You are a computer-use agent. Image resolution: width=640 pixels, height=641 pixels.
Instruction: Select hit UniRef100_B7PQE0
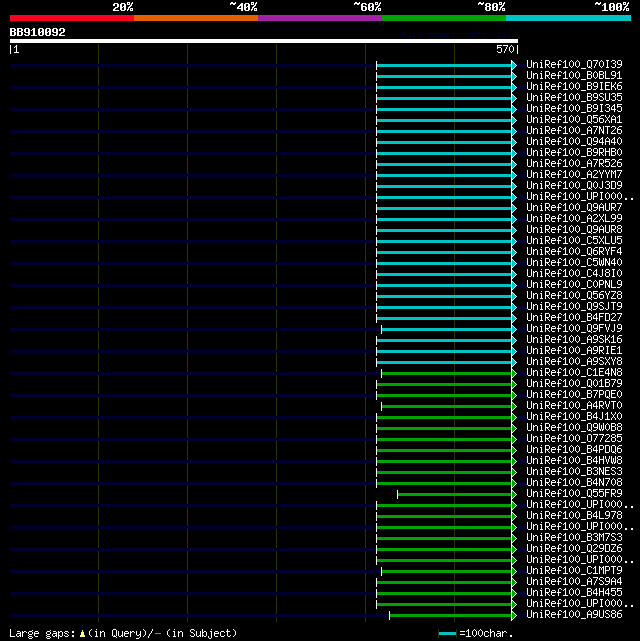click(x=574, y=394)
